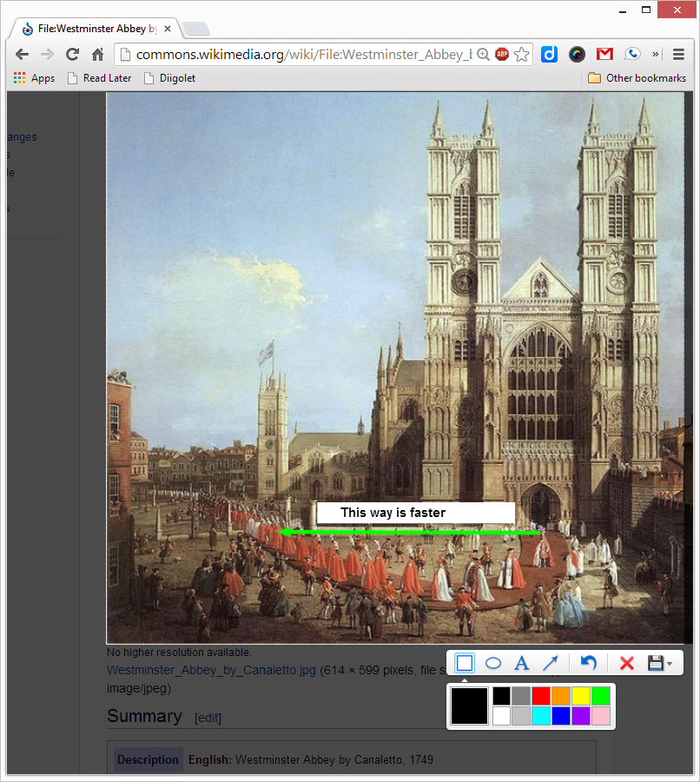700x782 pixels.
Task: Click the large current color preview
Action: tap(469, 706)
